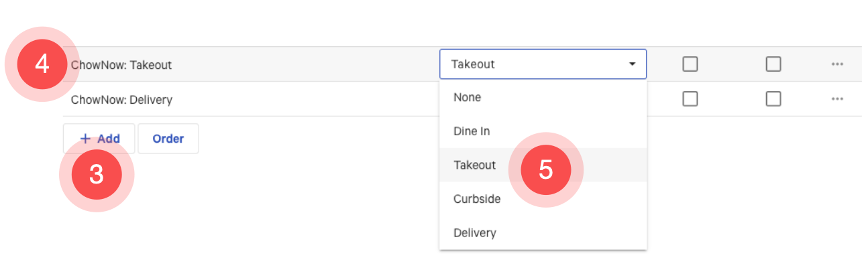The image size is (868, 280).
Task: Open the ChowNow: Delivery row options menu
Action: [x=836, y=99]
